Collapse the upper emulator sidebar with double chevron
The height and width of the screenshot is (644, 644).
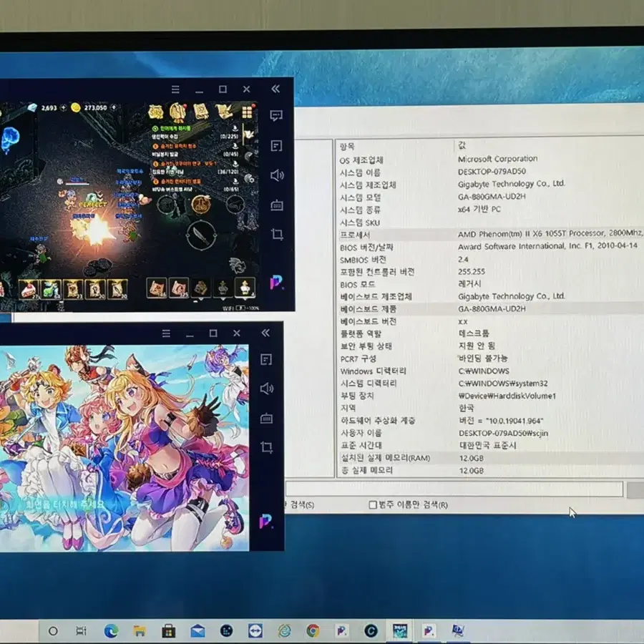[275, 89]
